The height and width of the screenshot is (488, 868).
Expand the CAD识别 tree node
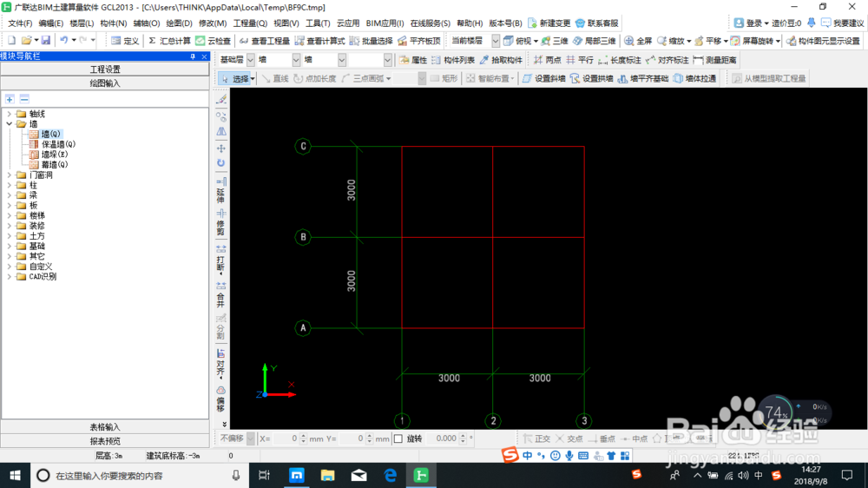coord(9,276)
